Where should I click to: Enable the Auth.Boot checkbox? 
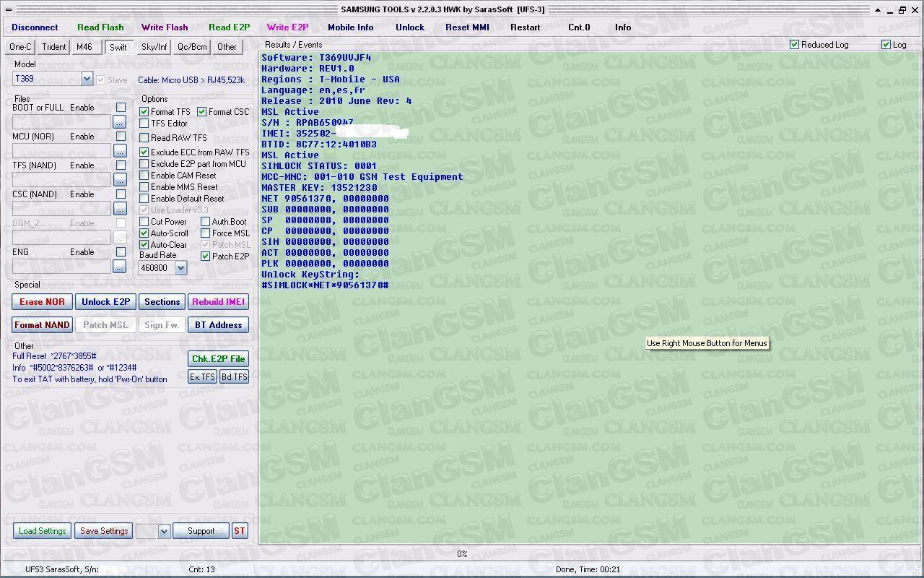[x=206, y=222]
